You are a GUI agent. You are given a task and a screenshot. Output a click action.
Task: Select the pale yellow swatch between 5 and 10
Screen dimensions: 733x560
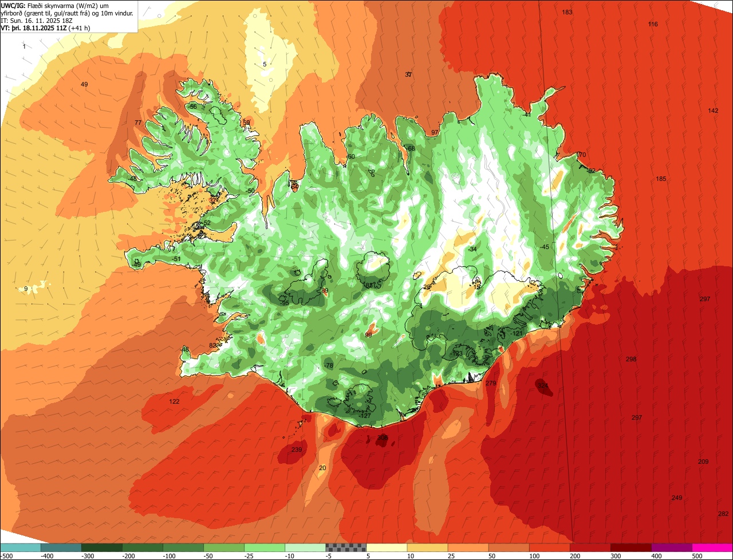387,547
